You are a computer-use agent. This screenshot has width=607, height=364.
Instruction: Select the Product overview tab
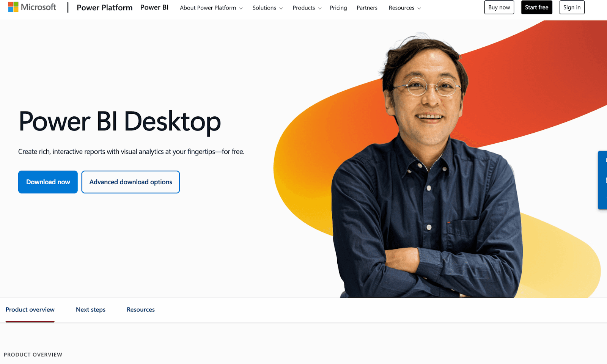click(30, 309)
